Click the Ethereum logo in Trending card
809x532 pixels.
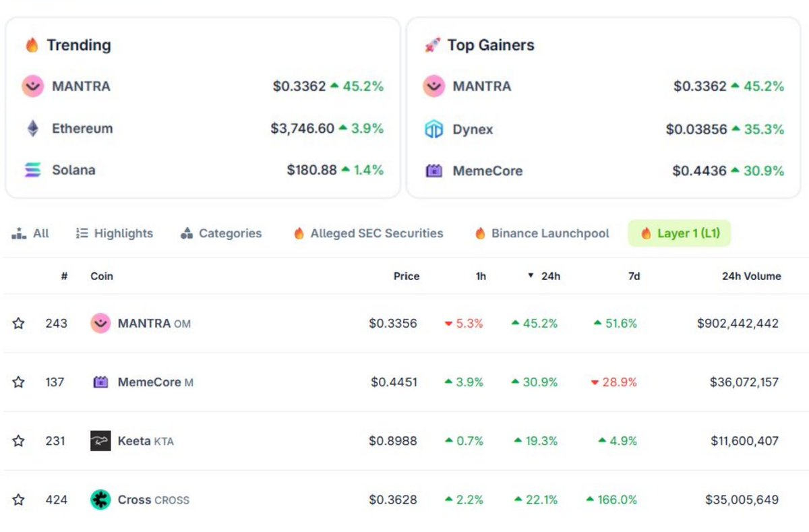point(32,128)
